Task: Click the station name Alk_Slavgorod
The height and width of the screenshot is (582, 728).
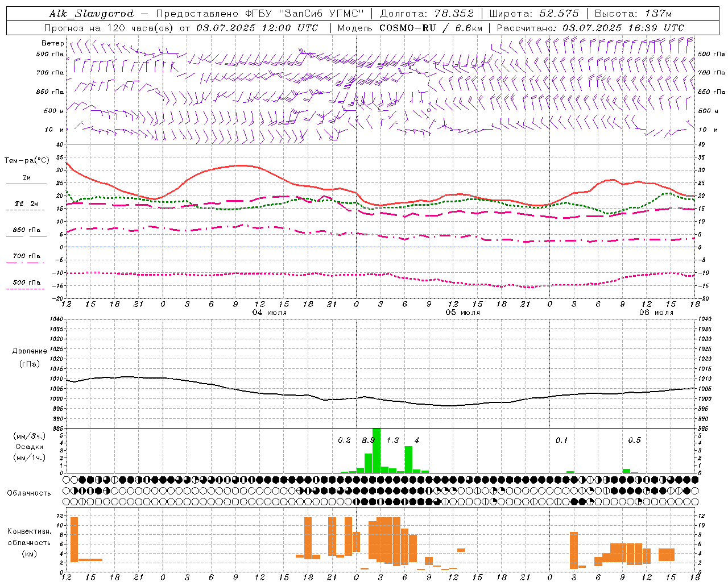Action: click(92, 14)
